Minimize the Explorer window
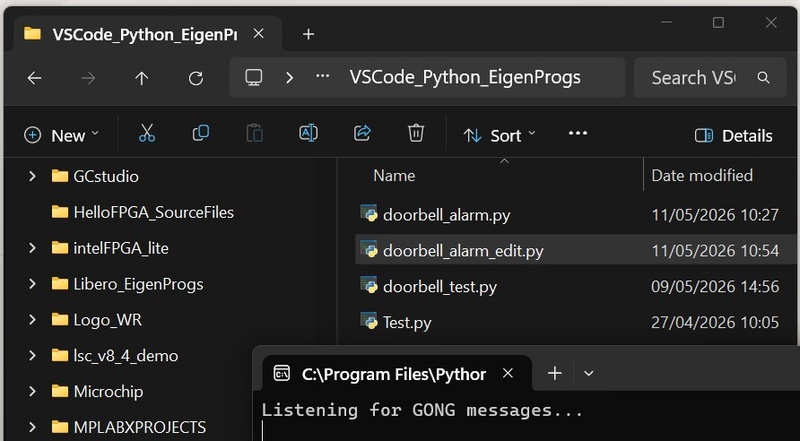The width and height of the screenshot is (800, 441). click(x=666, y=22)
